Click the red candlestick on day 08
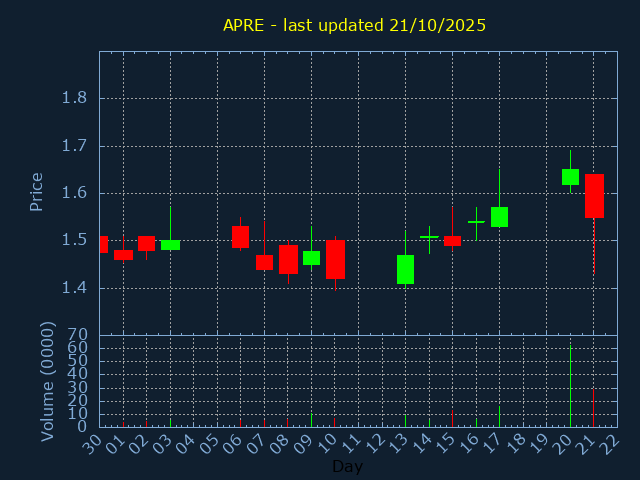640x480 pixels. tap(288, 259)
